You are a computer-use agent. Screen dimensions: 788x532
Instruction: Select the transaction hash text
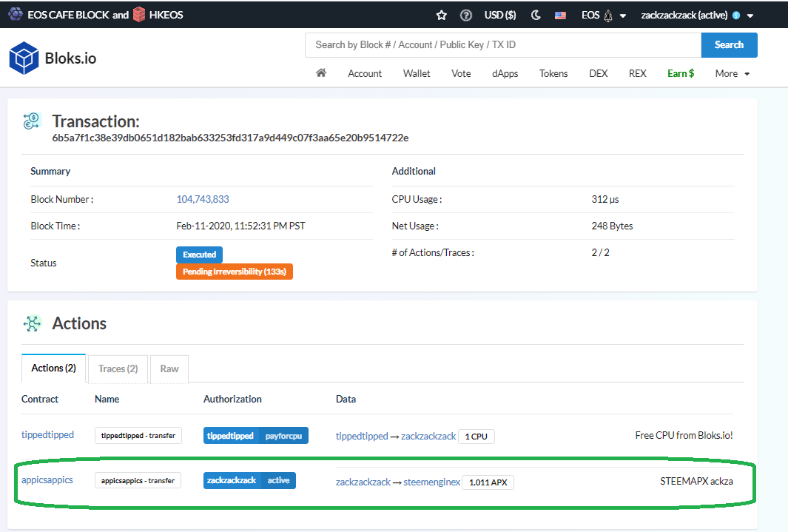coord(230,138)
